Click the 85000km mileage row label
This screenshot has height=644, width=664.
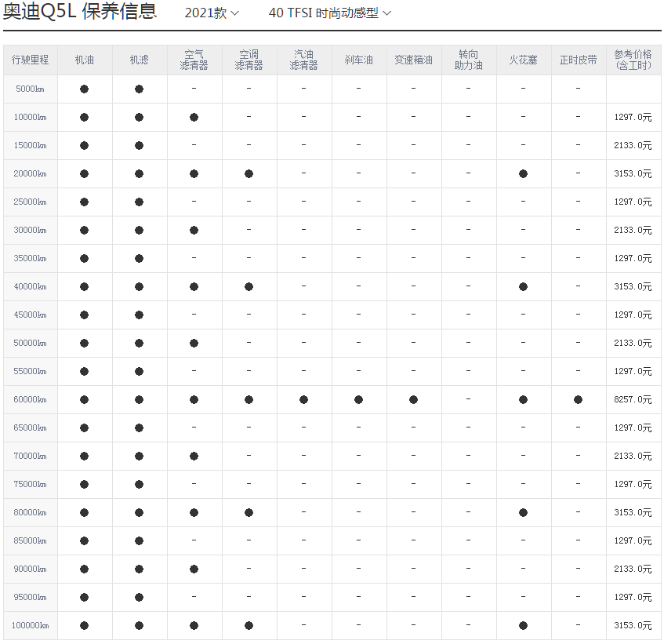click(30, 541)
